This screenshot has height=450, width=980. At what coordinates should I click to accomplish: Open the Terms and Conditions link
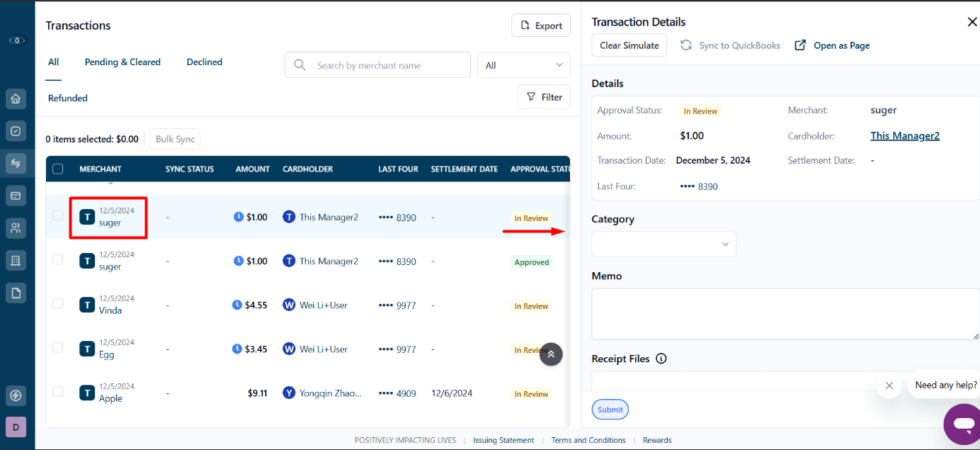pyautogui.click(x=588, y=440)
